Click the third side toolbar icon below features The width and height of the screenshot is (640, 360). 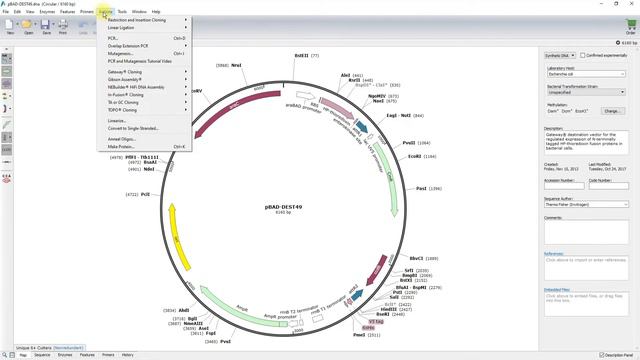(7, 84)
